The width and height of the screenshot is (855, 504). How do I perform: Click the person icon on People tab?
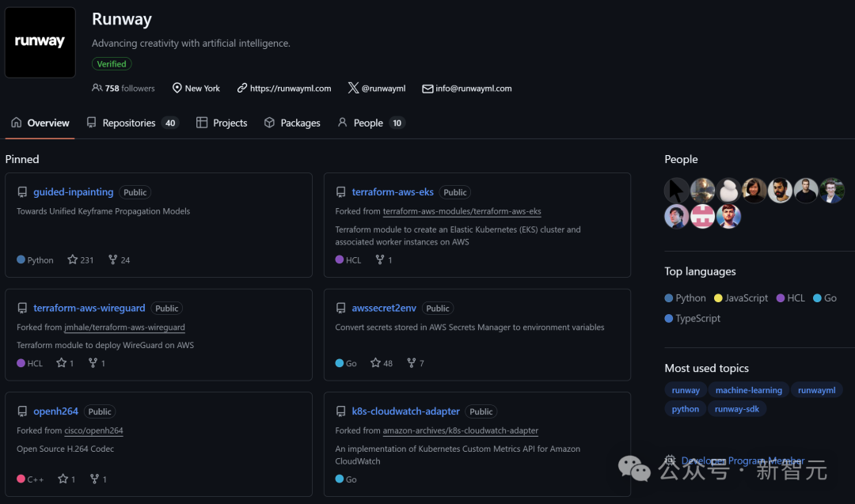click(343, 122)
